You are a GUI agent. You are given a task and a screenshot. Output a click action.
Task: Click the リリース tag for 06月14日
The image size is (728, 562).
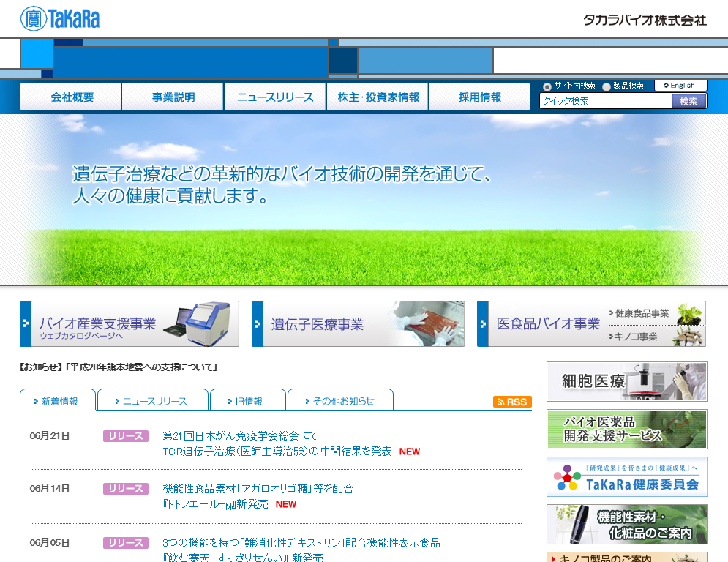tap(126, 489)
